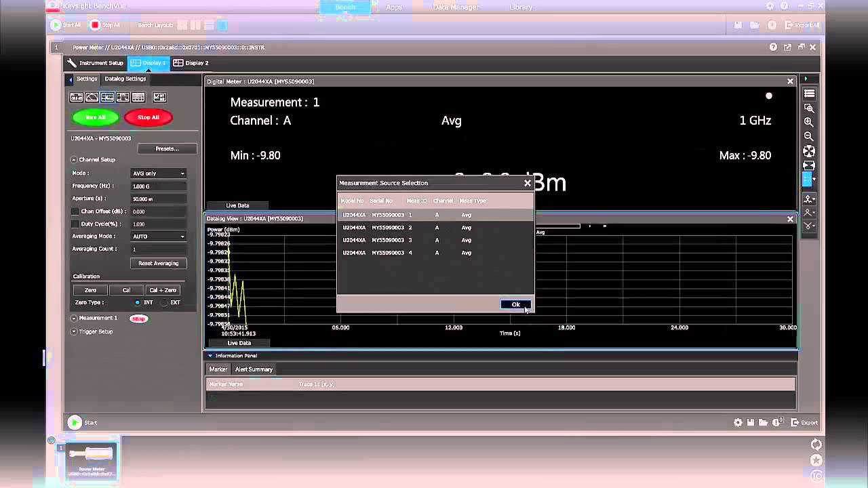Click Ok in Measurement Source Selection dialog

pyautogui.click(x=515, y=304)
